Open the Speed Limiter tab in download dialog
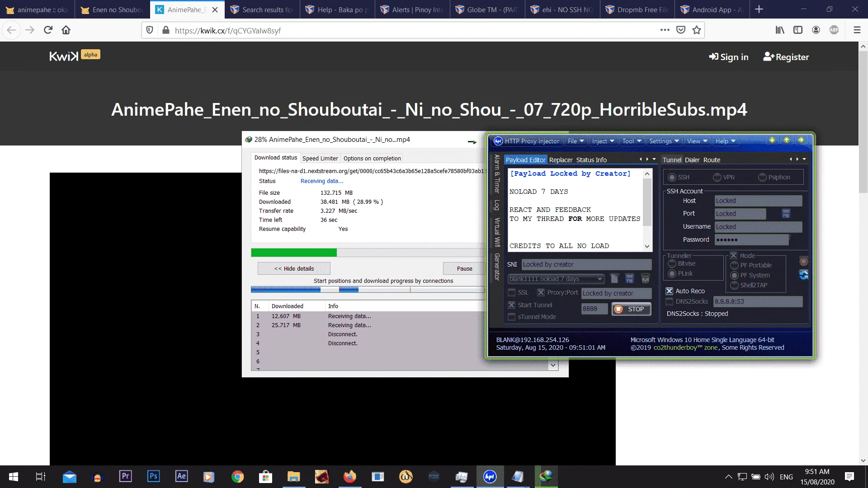This screenshot has width=868, height=488. tap(320, 158)
